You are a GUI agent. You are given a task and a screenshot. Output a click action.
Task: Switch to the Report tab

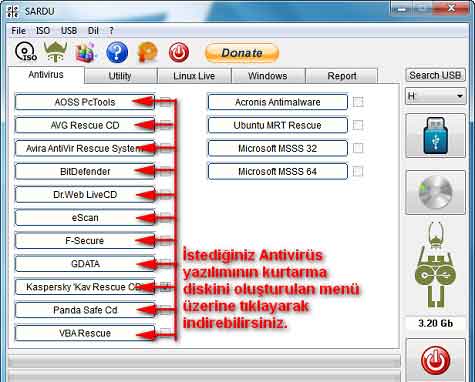342,76
